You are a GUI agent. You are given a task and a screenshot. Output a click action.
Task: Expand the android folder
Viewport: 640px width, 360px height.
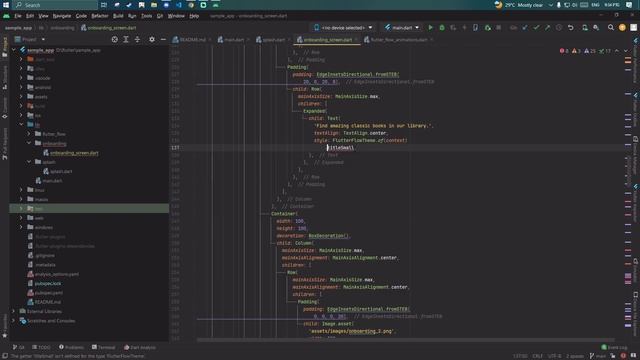point(21,87)
